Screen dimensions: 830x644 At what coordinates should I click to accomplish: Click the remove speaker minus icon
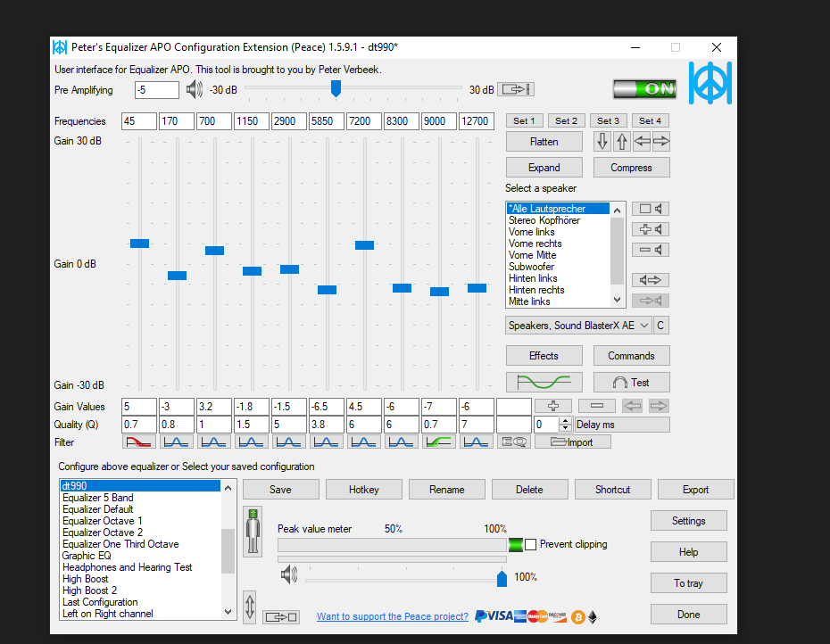click(651, 250)
